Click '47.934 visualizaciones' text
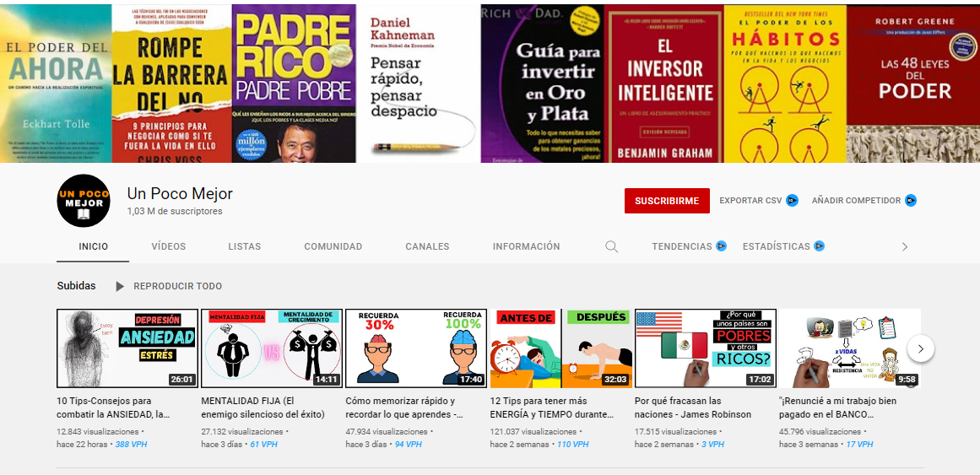 click(x=387, y=432)
